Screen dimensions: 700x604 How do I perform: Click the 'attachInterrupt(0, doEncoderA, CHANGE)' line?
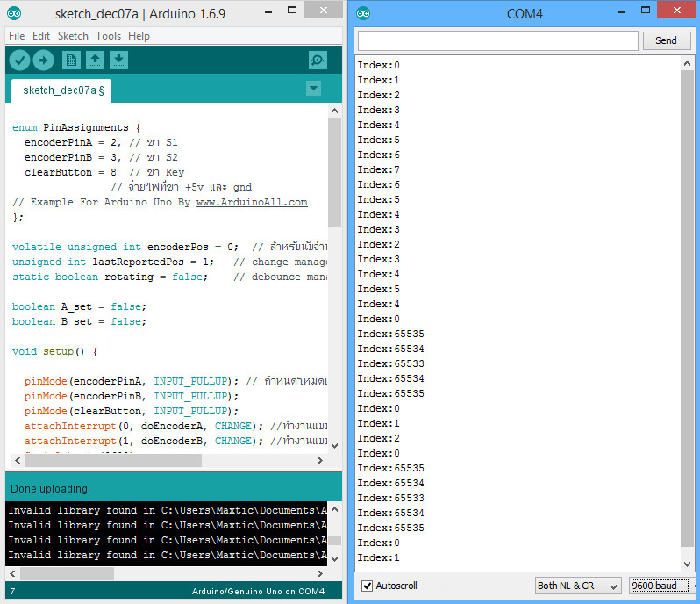tap(175, 426)
